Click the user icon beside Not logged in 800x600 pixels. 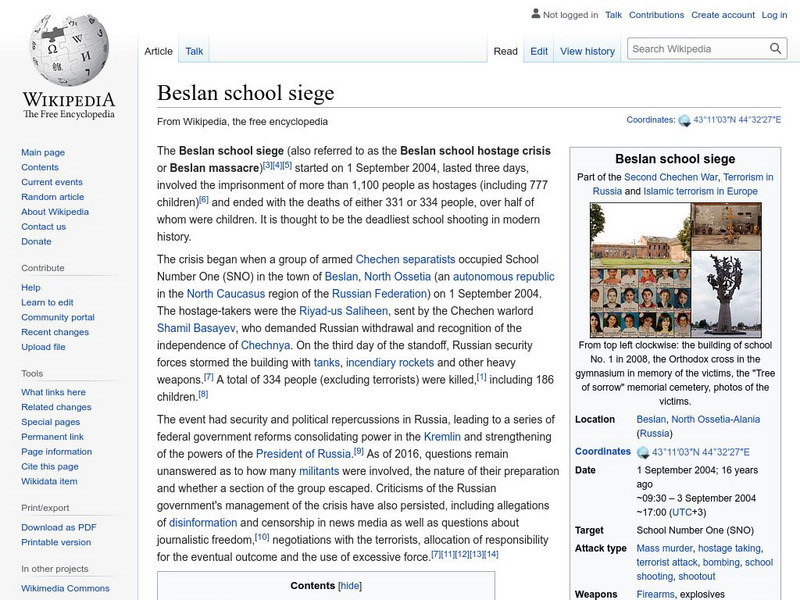tap(535, 15)
